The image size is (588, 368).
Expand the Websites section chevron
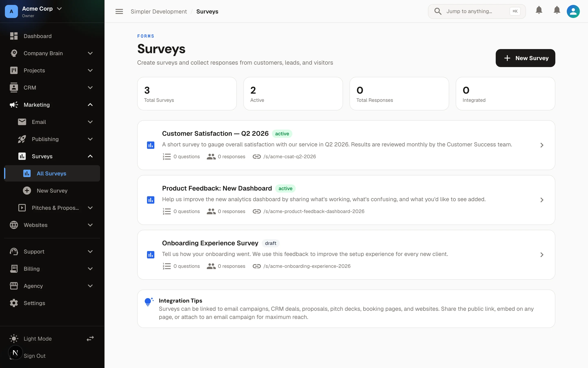90,225
